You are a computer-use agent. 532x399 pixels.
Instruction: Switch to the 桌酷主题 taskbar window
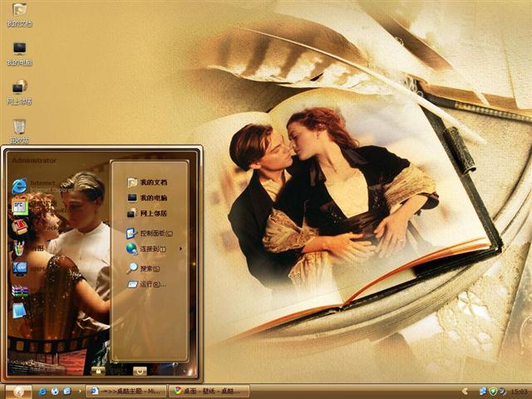coord(126,392)
